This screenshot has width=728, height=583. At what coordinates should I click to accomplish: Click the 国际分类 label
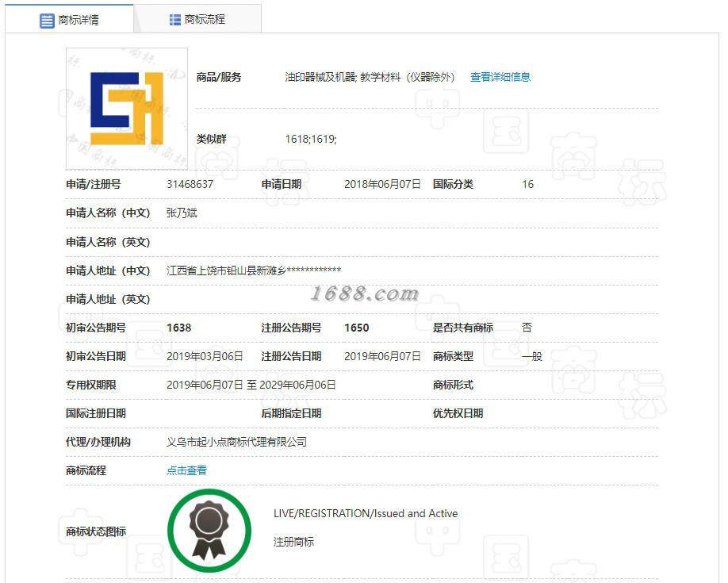(453, 185)
